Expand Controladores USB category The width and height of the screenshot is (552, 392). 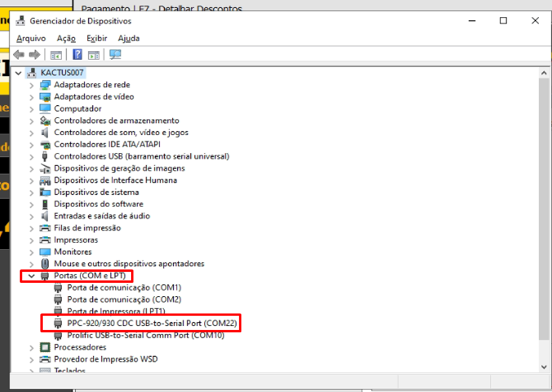pyautogui.click(x=31, y=157)
